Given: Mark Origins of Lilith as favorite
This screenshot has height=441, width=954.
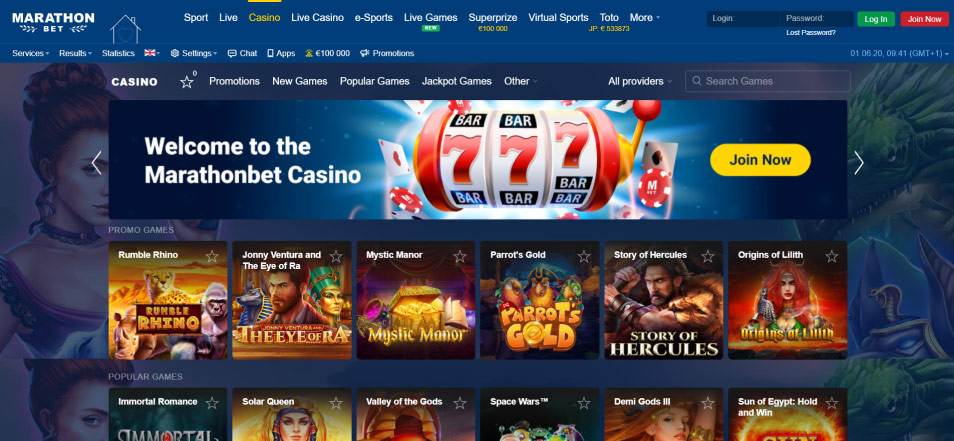Looking at the screenshot, I should 832,256.
